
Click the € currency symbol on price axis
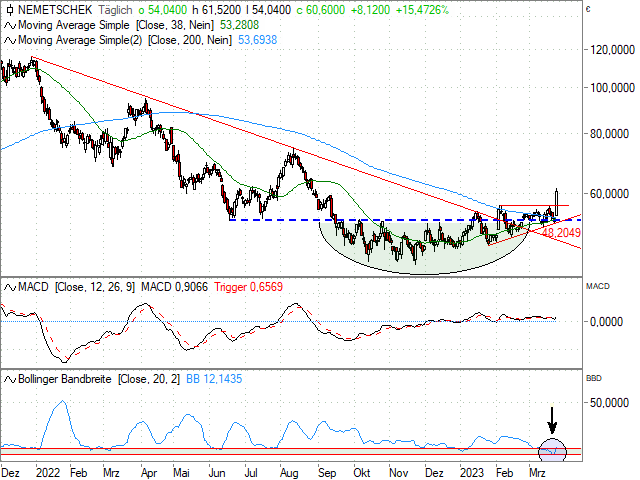click(x=588, y=9)
